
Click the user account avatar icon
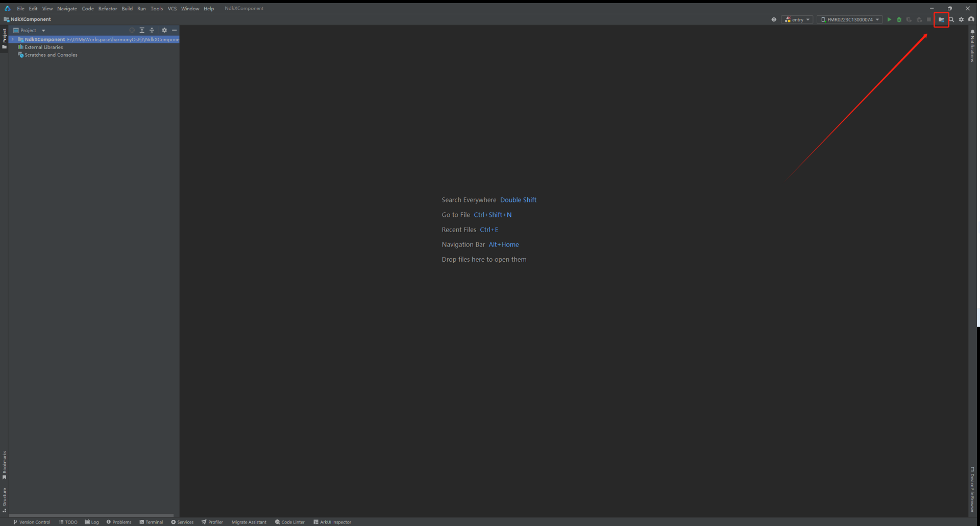tap(971, 19)
